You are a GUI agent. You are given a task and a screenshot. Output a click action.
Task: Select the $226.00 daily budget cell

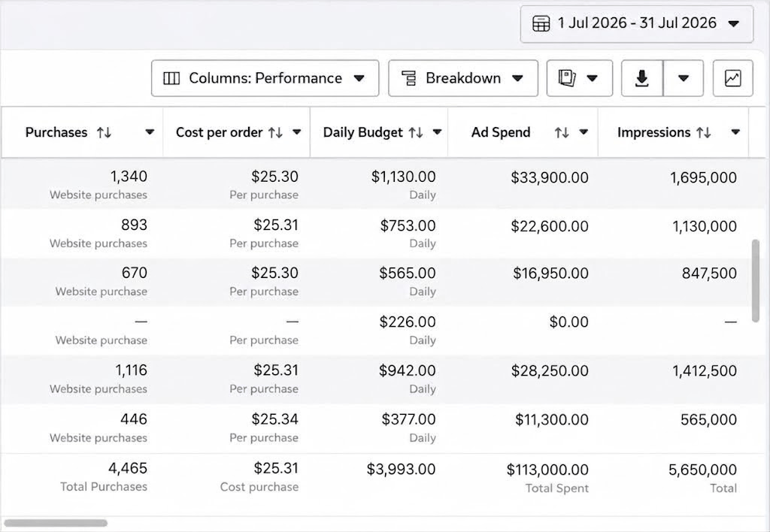[407, 322]
